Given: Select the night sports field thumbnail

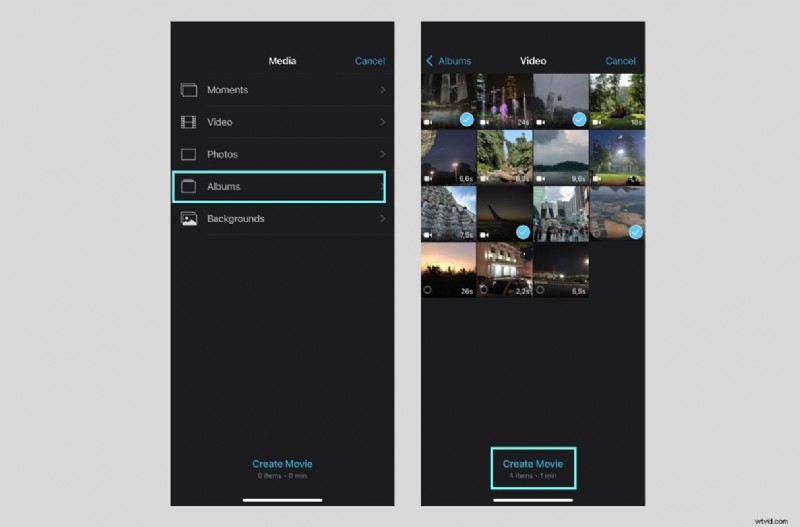Looking at the screenshot, I should point(617,158).
